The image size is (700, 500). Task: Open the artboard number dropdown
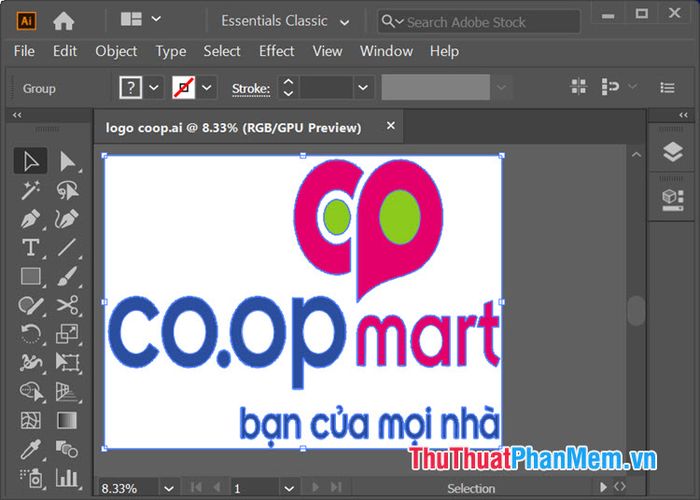[x=289, y=488]
